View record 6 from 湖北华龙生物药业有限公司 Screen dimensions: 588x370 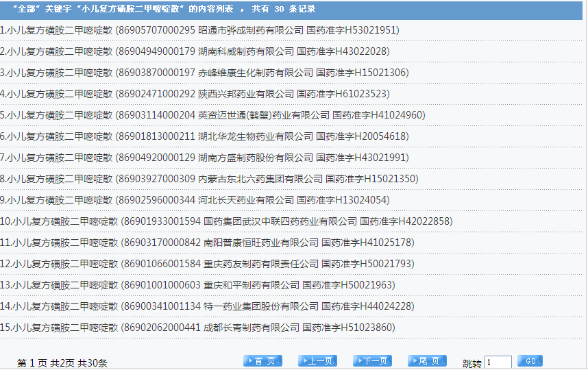(x=204, y=136)
